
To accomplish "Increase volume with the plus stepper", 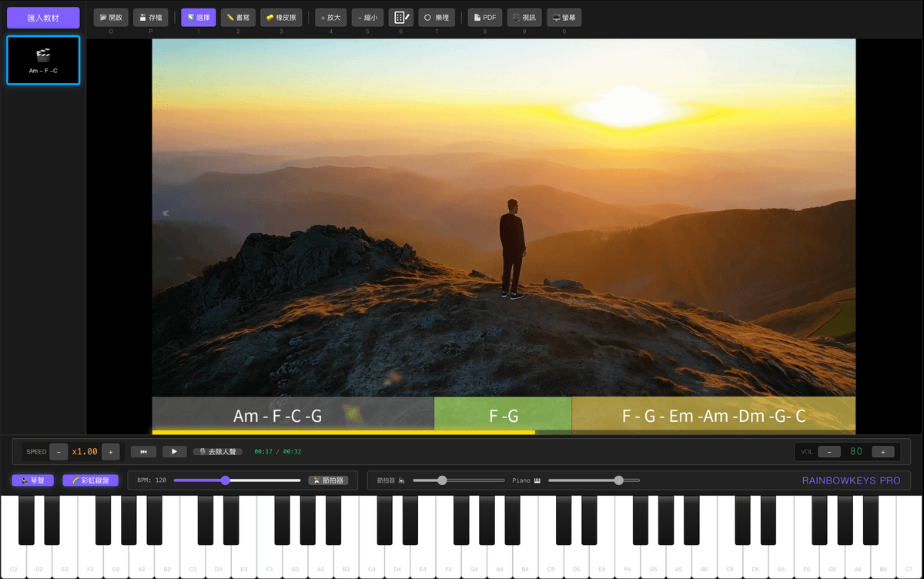I will click(883, 451).
